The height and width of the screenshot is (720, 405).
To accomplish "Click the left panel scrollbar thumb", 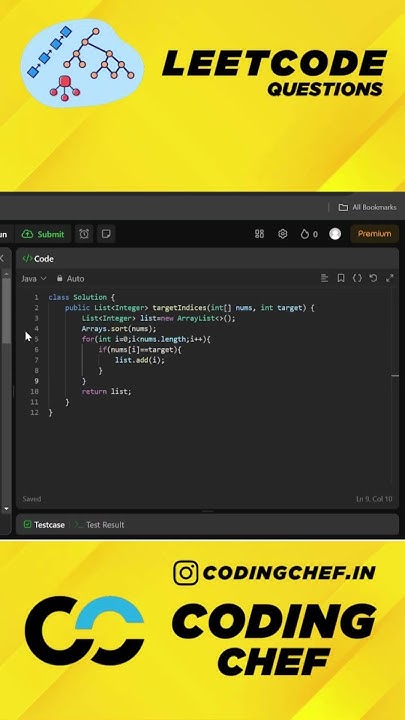I will (x=6, y=310).
